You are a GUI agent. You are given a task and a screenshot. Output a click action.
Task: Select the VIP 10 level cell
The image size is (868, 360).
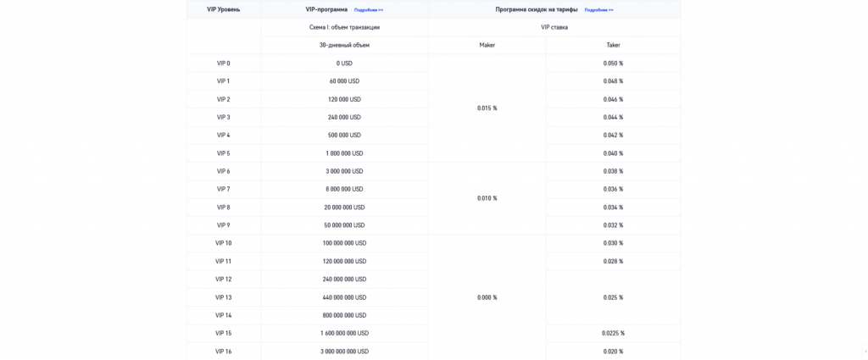[x=223, y=243]
